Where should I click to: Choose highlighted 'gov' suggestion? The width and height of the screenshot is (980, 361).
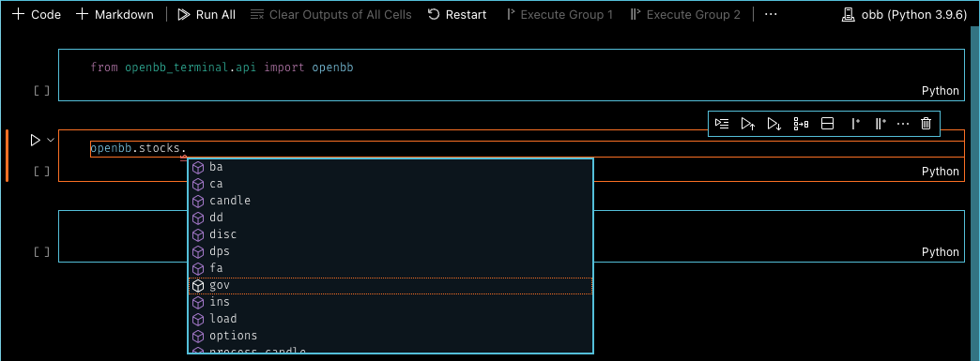click(390, 285)
